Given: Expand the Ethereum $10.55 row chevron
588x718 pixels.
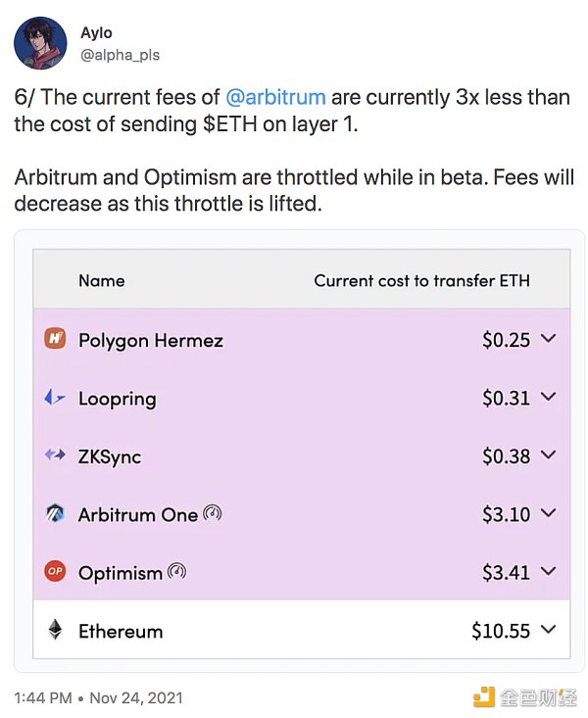Looking at the screenshot, I should tap(548, 630).
